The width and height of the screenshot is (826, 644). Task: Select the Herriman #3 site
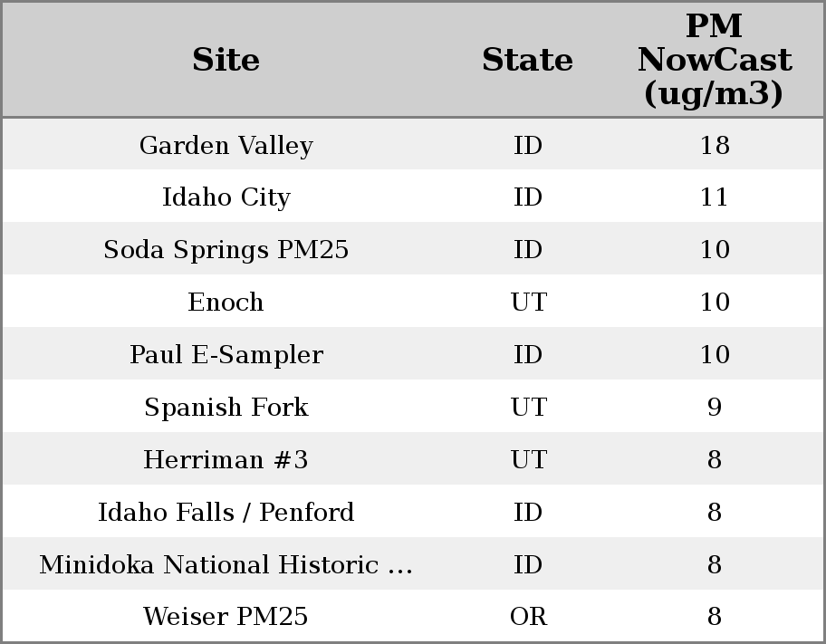226,460
